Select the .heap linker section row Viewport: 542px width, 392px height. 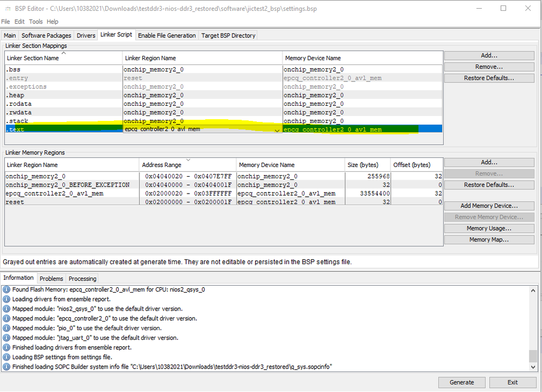tap(63, 95)
